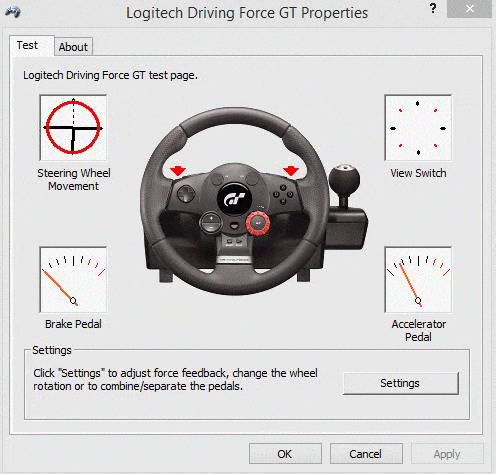Click the 'Accelerator Pedal' label
Screen dimensions: 496x474
pyautogui.click(x=419, y=330)
